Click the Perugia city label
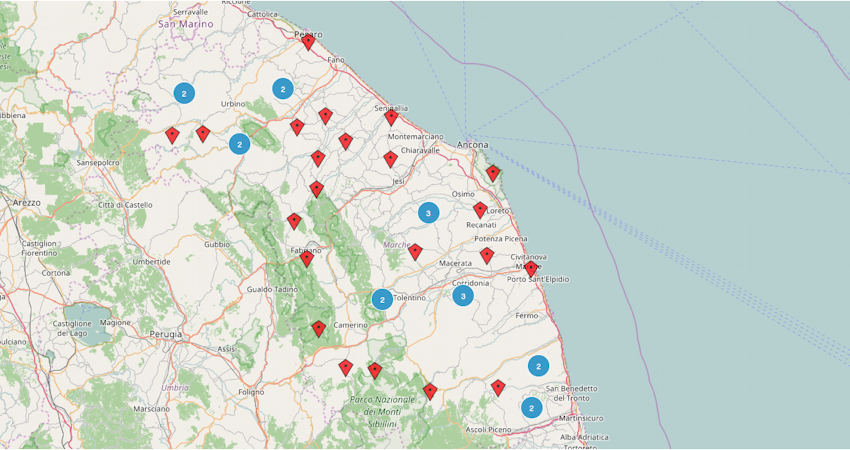This screenshot has height=450, width=850. click(165, 334)
